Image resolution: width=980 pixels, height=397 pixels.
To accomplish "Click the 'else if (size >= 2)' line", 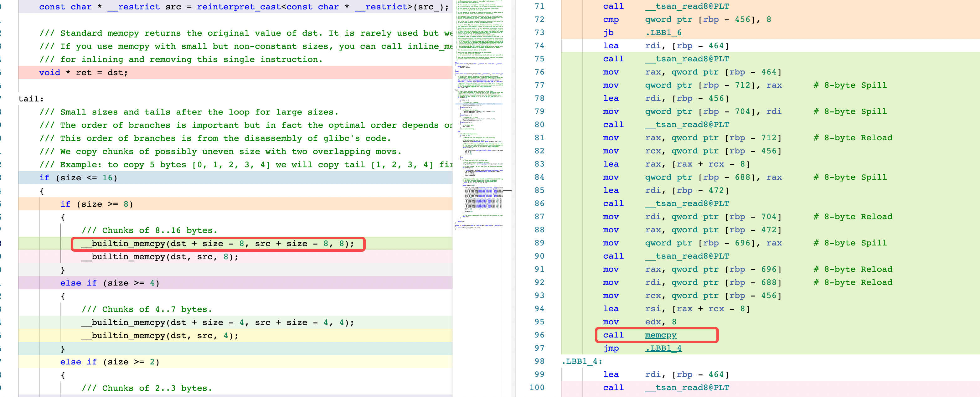I will tap(110, 362).
